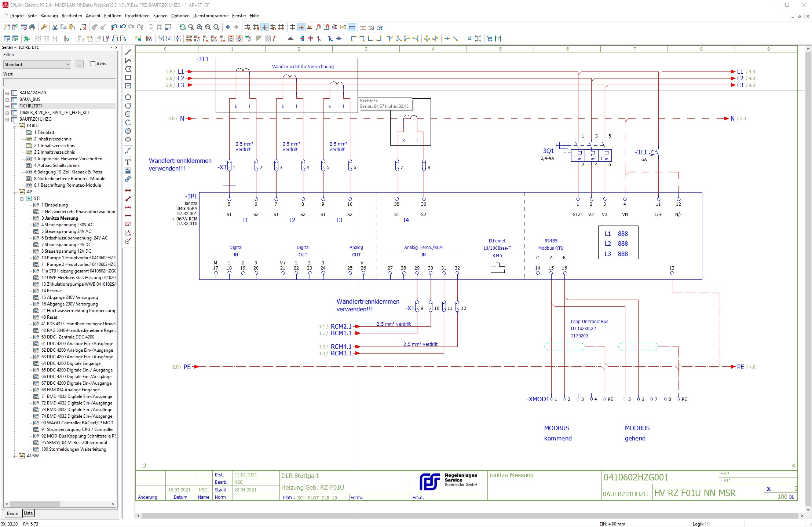Click the Print icon in toolbar

click(32, 27)
